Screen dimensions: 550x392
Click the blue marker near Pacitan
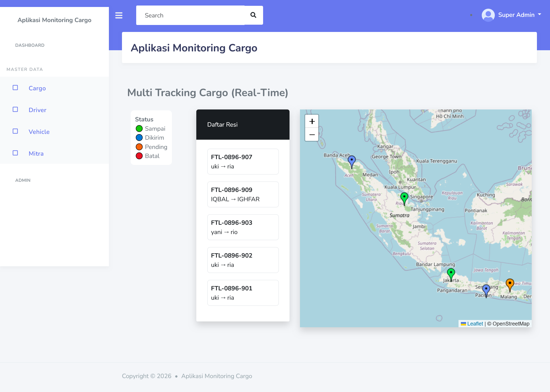click(x=486, y=290)
